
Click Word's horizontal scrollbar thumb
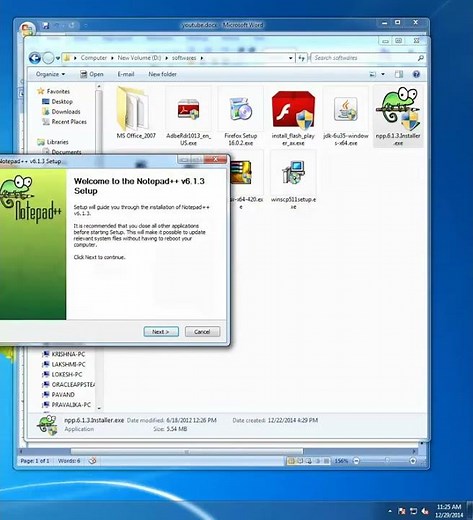187,452
